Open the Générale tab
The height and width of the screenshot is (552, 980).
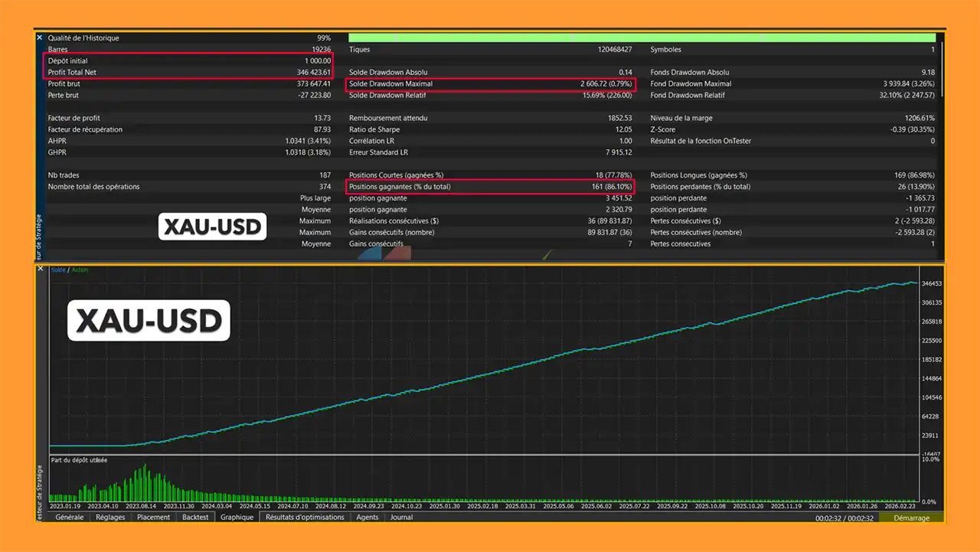pyautogui.click(x=70, y=518)
